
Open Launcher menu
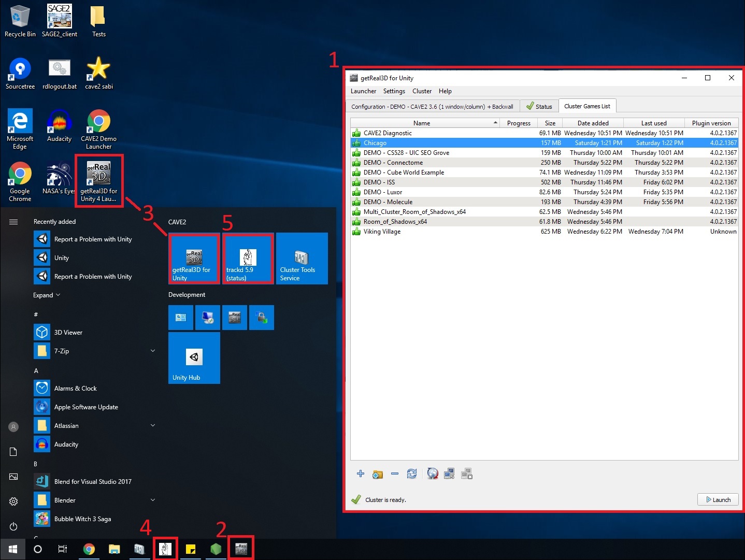click(363, 91)
